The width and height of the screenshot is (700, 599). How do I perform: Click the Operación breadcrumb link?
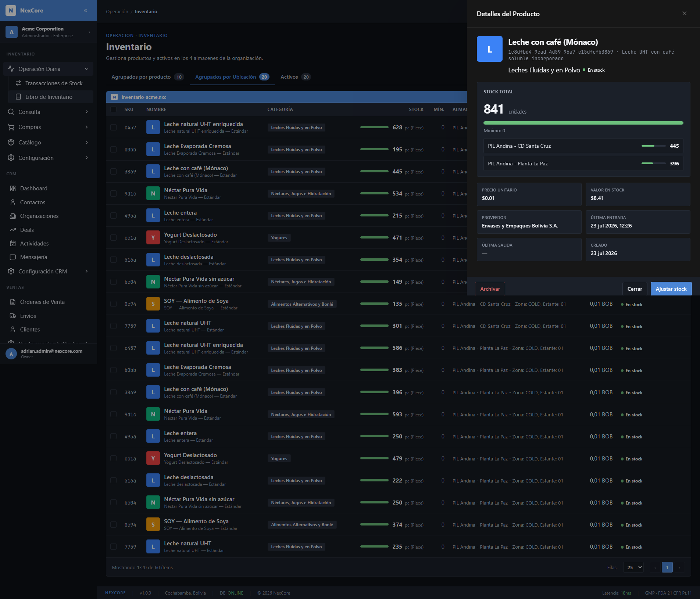click(117, 11)
